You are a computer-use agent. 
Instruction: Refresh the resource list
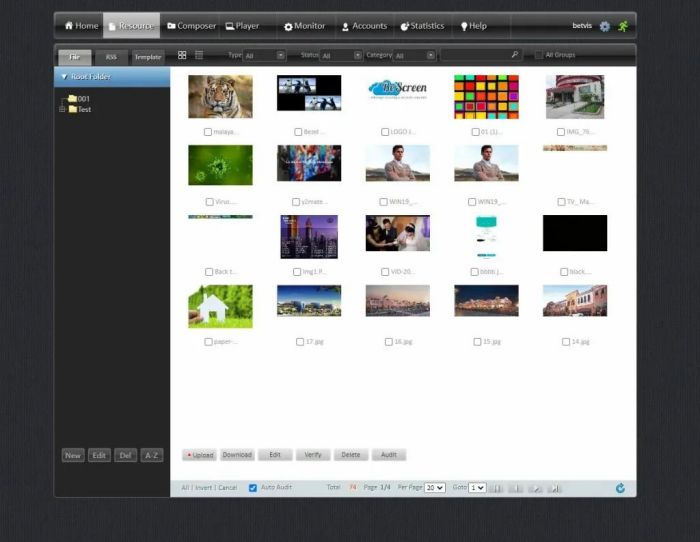point(620,488)
